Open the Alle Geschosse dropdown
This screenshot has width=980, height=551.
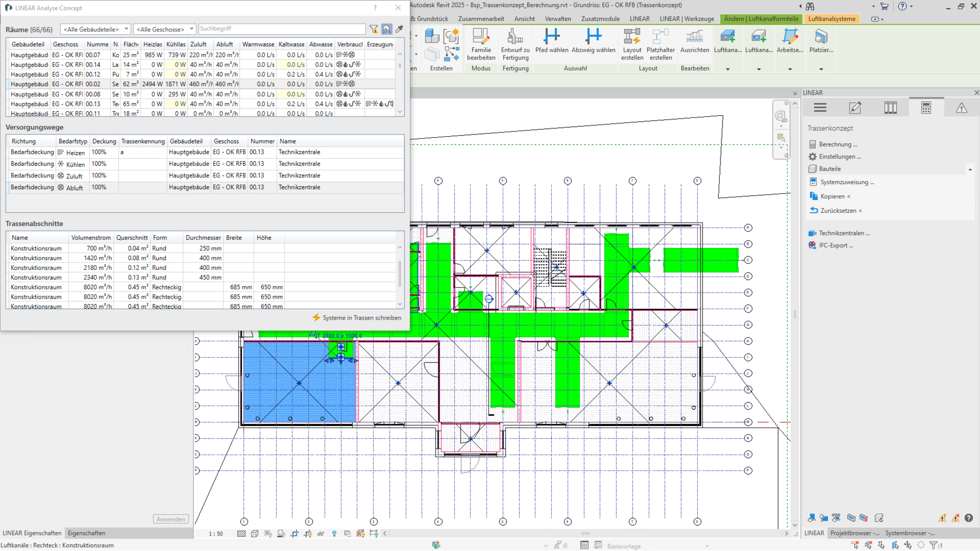point(164,29)
